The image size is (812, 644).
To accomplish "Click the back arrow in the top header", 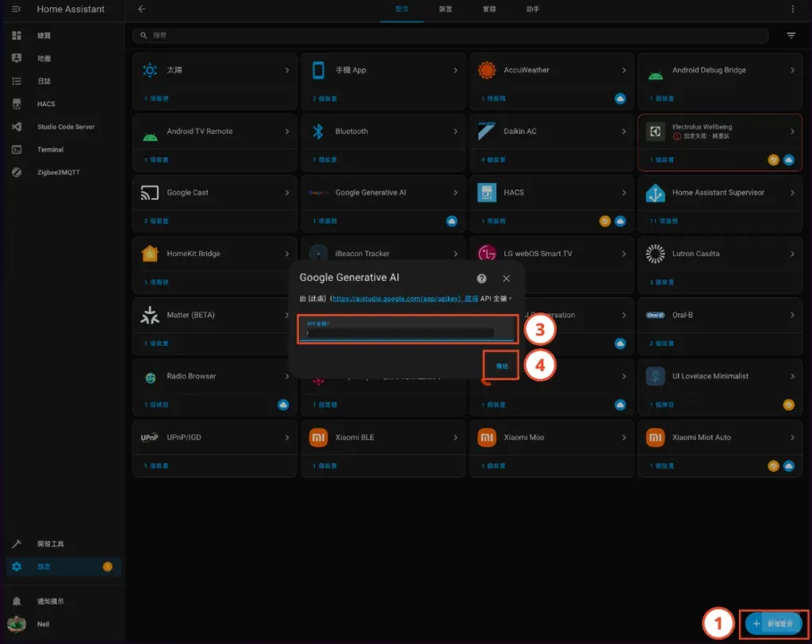I will [142, 9].
